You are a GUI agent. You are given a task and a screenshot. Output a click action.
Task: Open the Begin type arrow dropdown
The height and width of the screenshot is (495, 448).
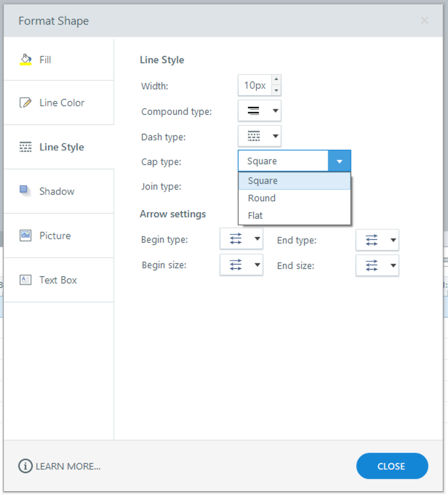(x=241, y=239)
